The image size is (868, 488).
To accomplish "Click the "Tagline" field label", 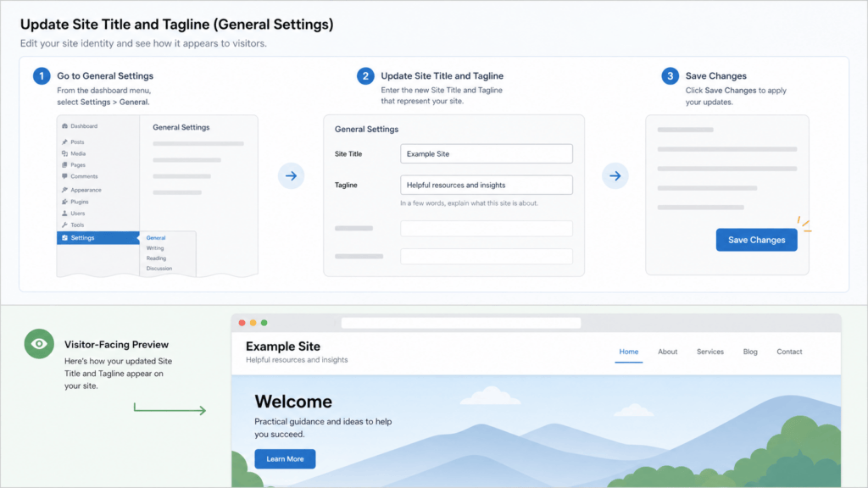I will pos(346,185).
